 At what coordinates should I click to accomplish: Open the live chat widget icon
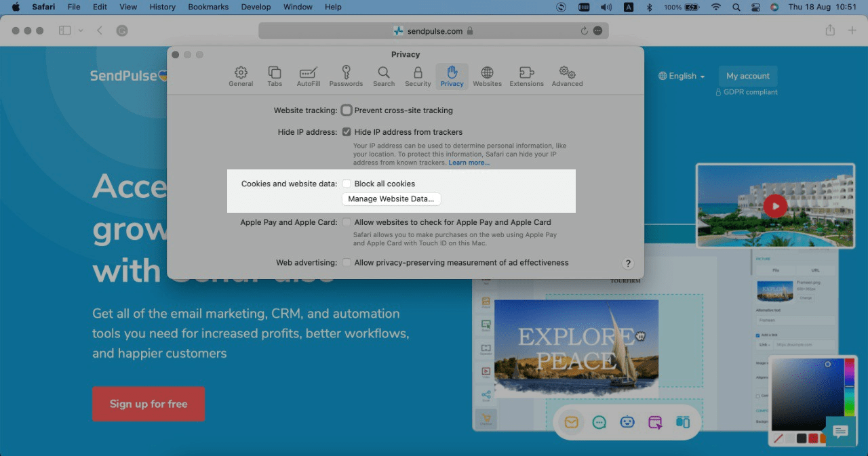tap(840, 432)
